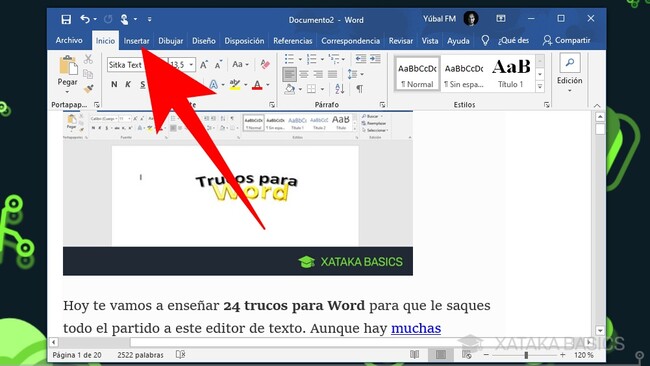Switch to the Revisar tab
The width and height of the screenshot is (650, 366).
click(x=400, y=41)
